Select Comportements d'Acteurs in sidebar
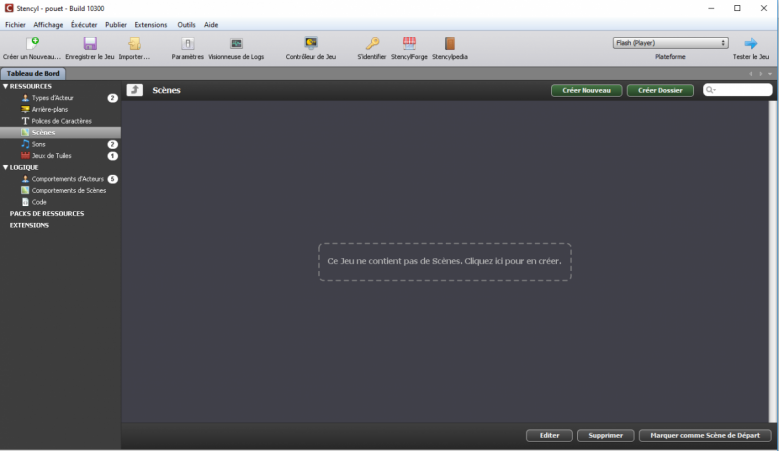This screenshot has height=451, width=779. tap(60, 179)
